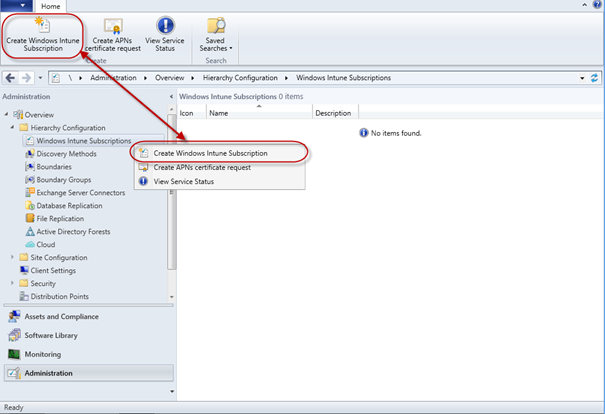Click tree scrollbar down arrow

pos(172,297)
